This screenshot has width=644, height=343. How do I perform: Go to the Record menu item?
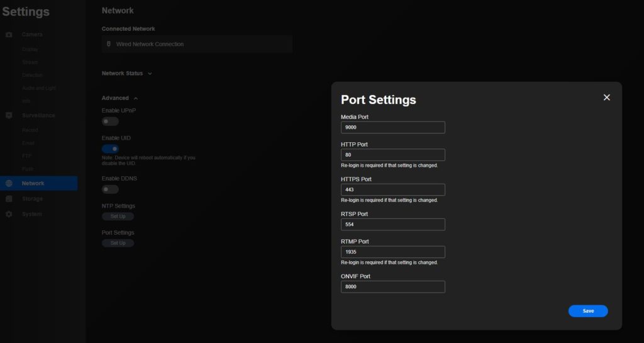(x=30, y=130)
